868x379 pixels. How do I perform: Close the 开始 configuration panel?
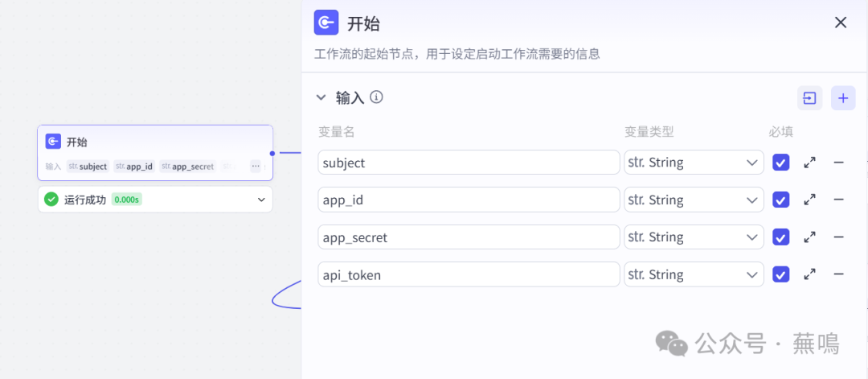pos(841,23)
